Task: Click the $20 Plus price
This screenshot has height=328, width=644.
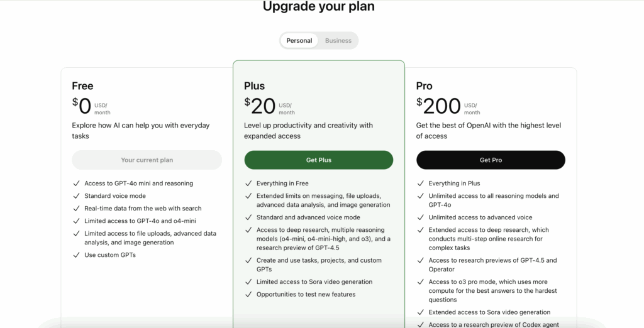Action: tap(260, 106)
